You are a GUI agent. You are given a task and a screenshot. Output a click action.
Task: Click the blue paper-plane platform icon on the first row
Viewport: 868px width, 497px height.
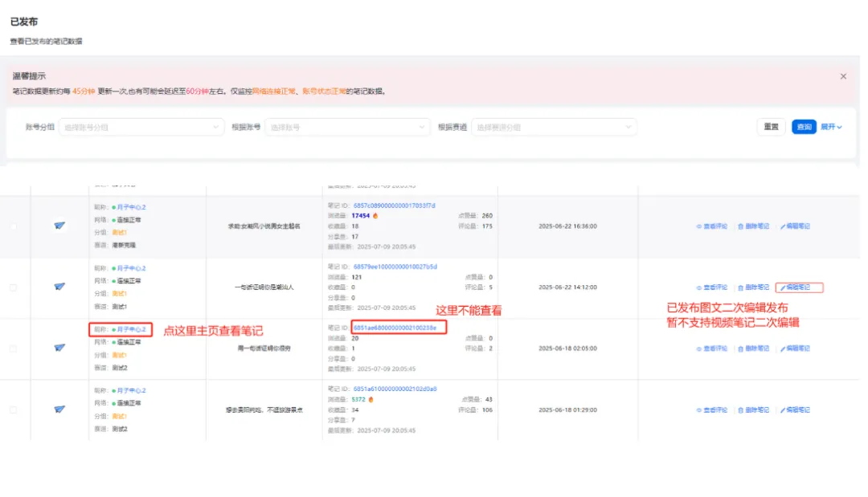[59, 226]
